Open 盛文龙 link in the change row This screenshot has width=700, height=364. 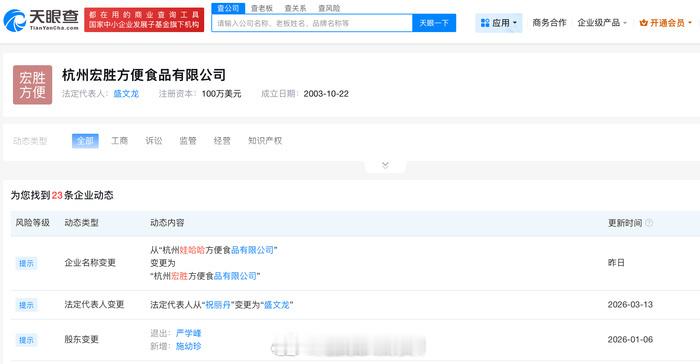pos(276,305)
